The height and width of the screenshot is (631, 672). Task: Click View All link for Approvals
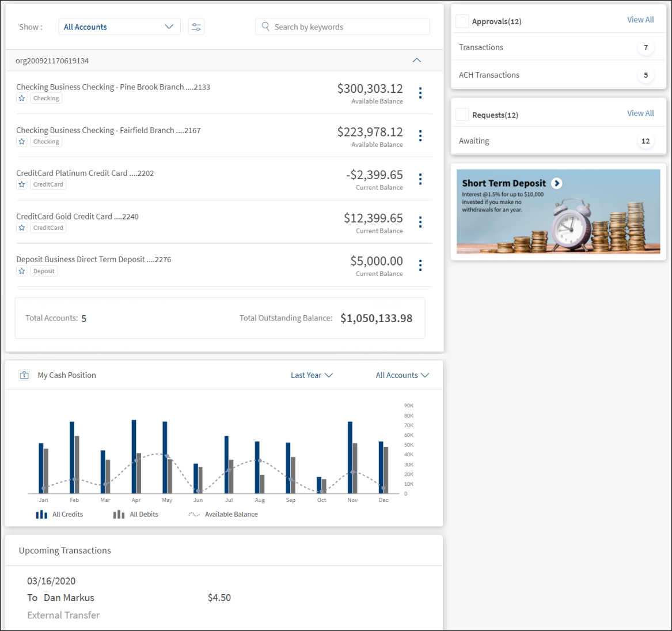tap(640, 20)
